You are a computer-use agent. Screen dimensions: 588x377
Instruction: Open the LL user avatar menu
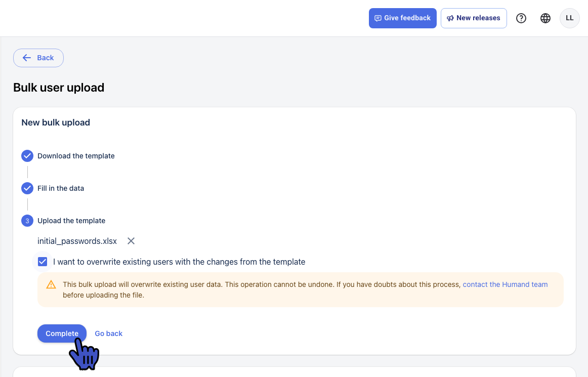coord(570,18)
